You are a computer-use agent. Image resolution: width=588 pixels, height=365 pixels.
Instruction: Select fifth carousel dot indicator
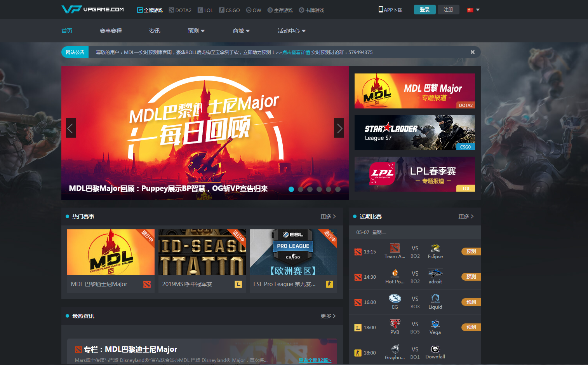[329, 189]
